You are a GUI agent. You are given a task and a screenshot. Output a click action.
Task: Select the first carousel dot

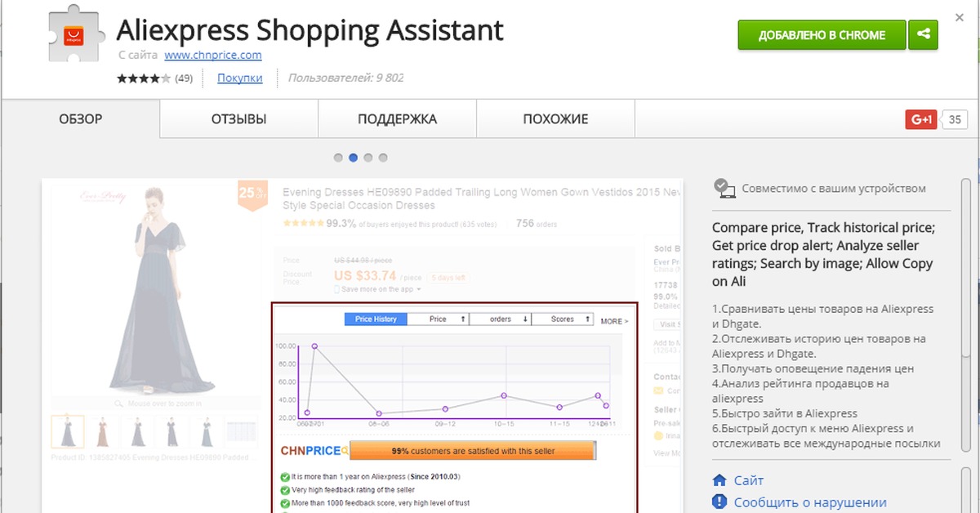tap(339, 158)
